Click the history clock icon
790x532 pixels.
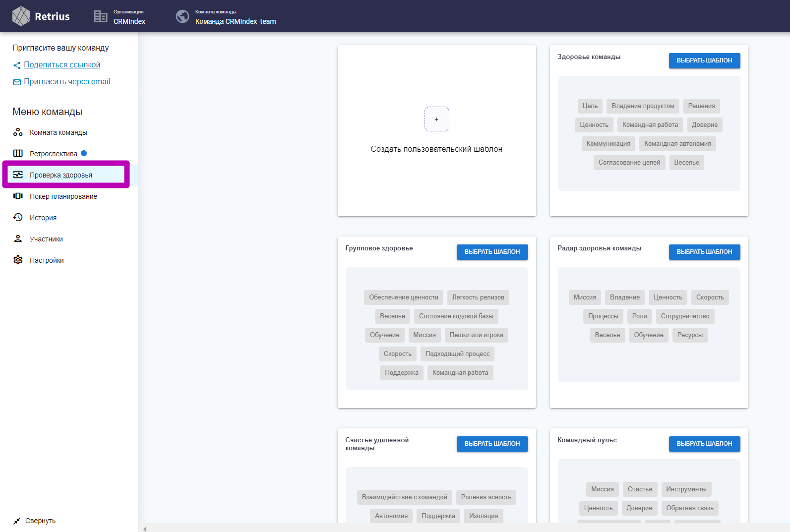(x=18, y=217)
